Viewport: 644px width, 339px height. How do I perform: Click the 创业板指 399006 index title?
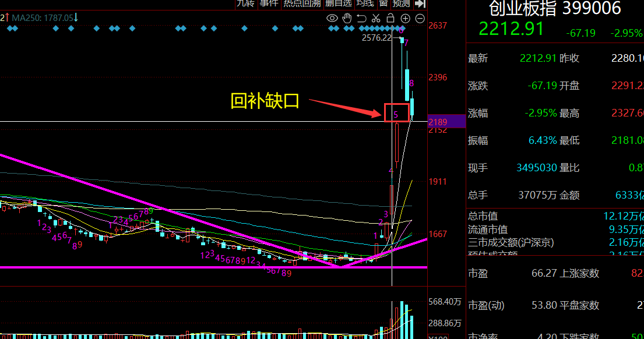[554, 9]
